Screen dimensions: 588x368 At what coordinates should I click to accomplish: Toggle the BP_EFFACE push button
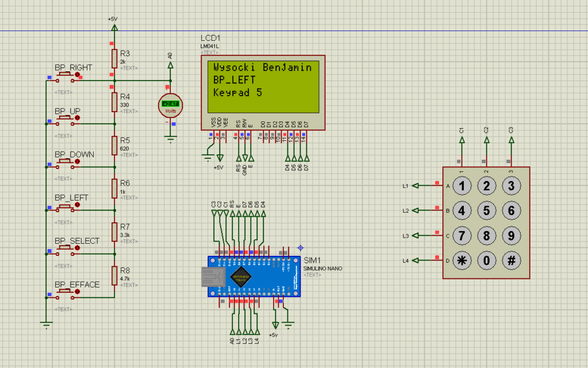tap(66, 294)
